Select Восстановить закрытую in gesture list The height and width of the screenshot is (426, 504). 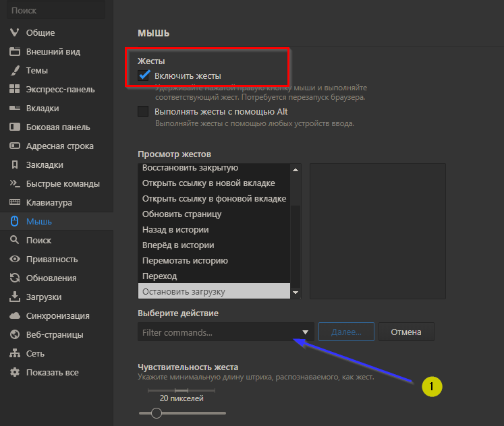(x=214, y=168)
